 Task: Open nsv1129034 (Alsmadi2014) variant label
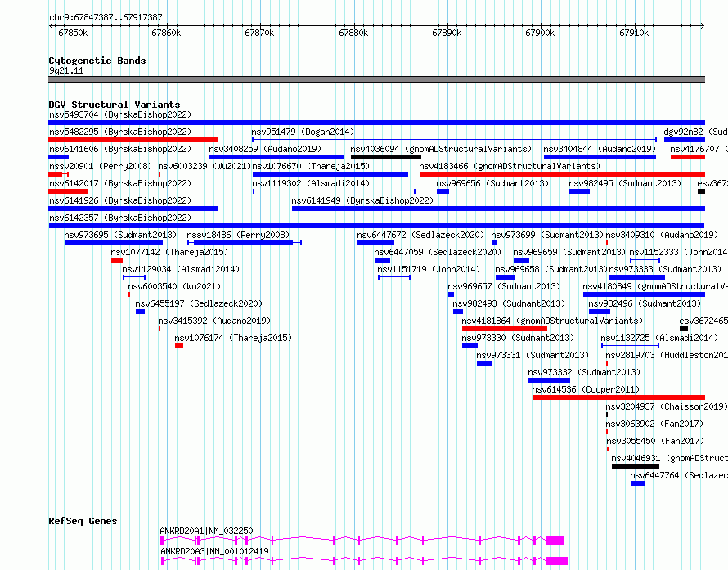tap(181, 269)
